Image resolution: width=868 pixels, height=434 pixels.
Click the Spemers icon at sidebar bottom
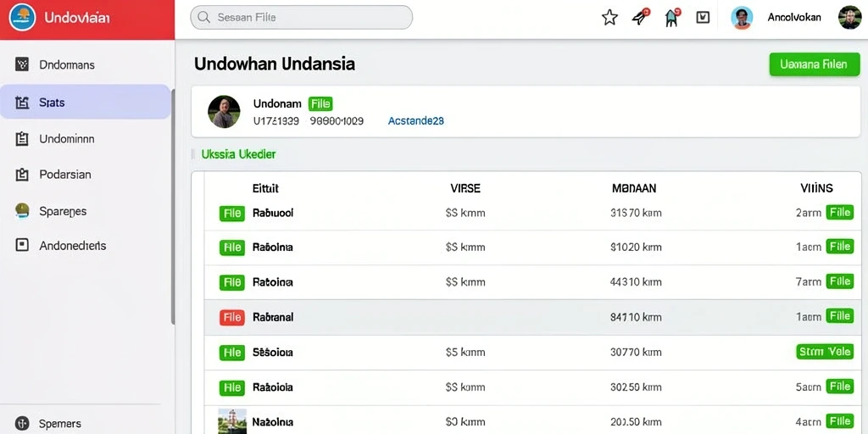point(22,424)
